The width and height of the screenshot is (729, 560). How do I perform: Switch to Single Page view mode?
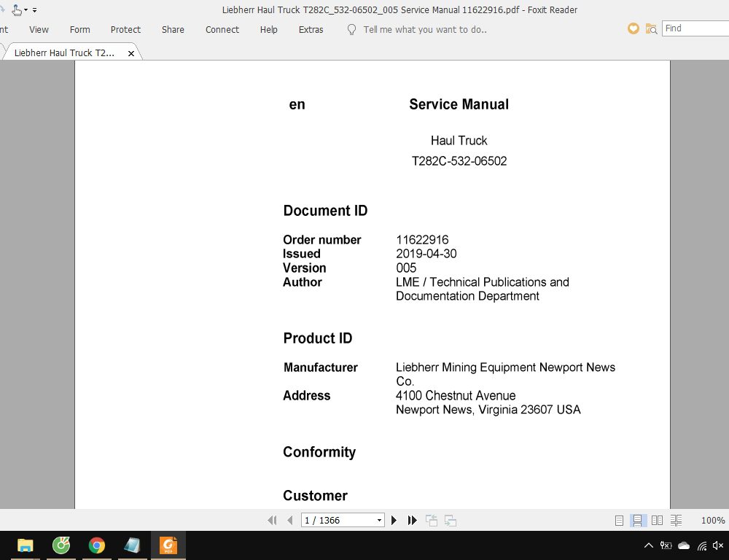tap(619, 520)
